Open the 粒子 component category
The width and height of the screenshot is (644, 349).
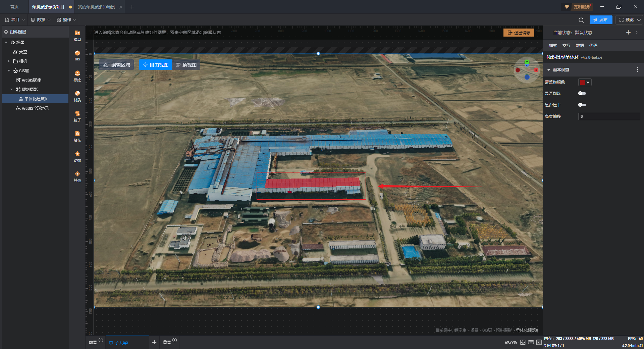click(x=77, y=116)
